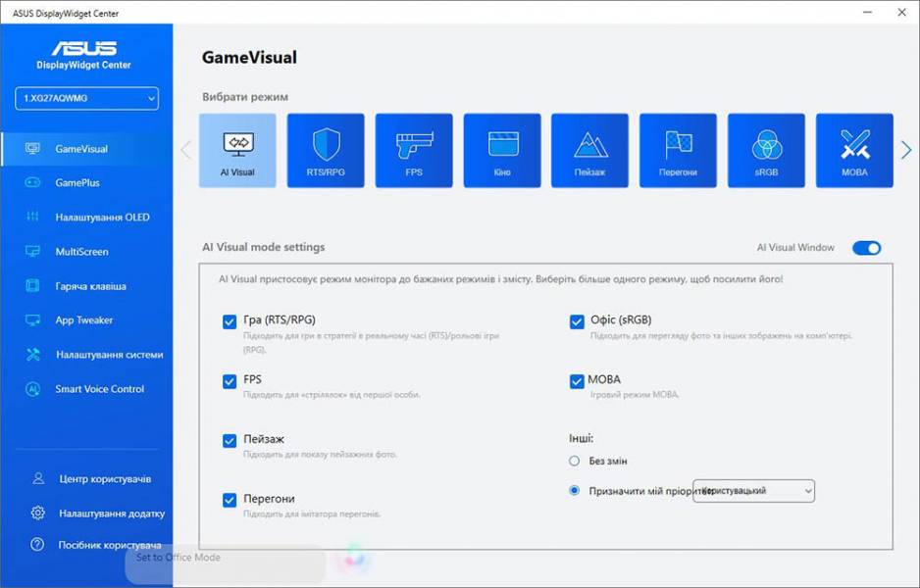Turn off the AI Visual Window switch
This screenshot has height=588, width=920.
click(x=866, y=248)
